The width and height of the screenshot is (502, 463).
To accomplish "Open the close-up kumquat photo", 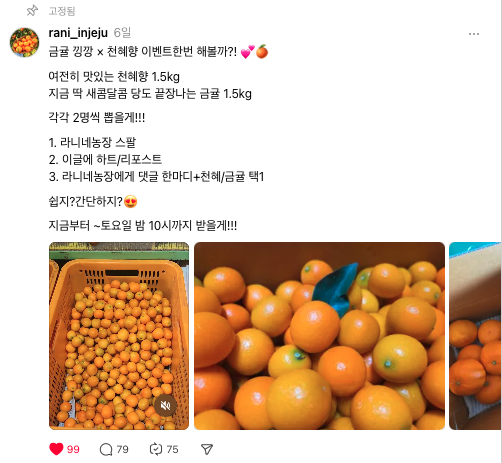I will click(x=319, y=336).
